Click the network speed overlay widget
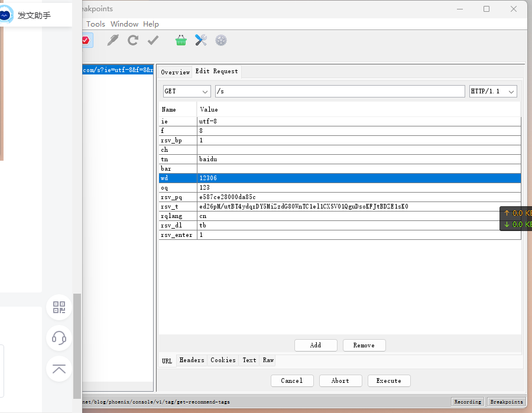Image resolution: width=532 pixels, height=413 pixels. click(x=515, y=219)
